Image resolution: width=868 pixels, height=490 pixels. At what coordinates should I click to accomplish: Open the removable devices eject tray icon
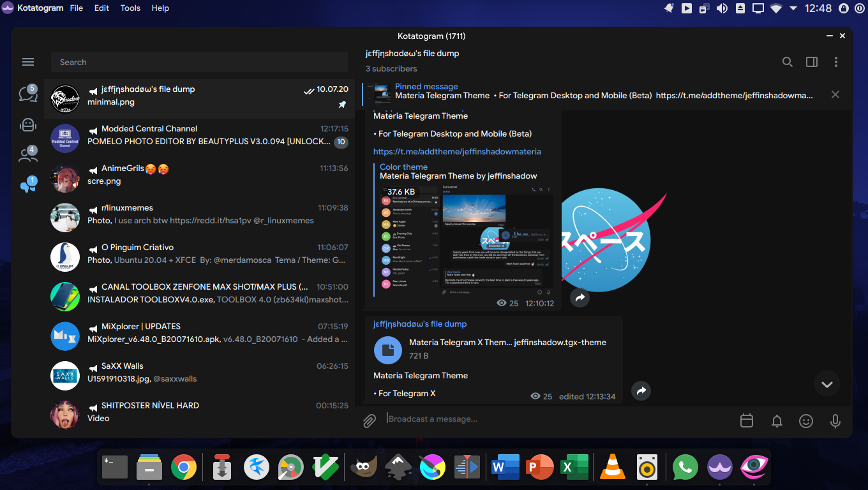(740, 8)
